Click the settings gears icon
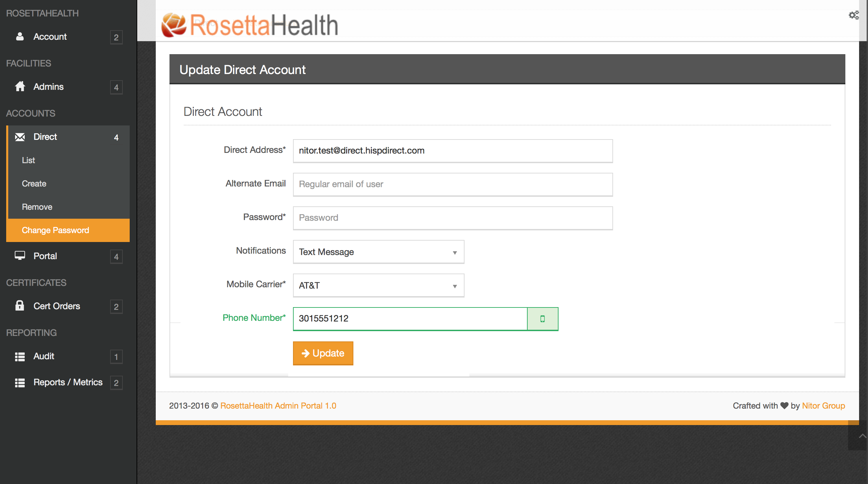The image size is (868, 484). tap(854, 15)
